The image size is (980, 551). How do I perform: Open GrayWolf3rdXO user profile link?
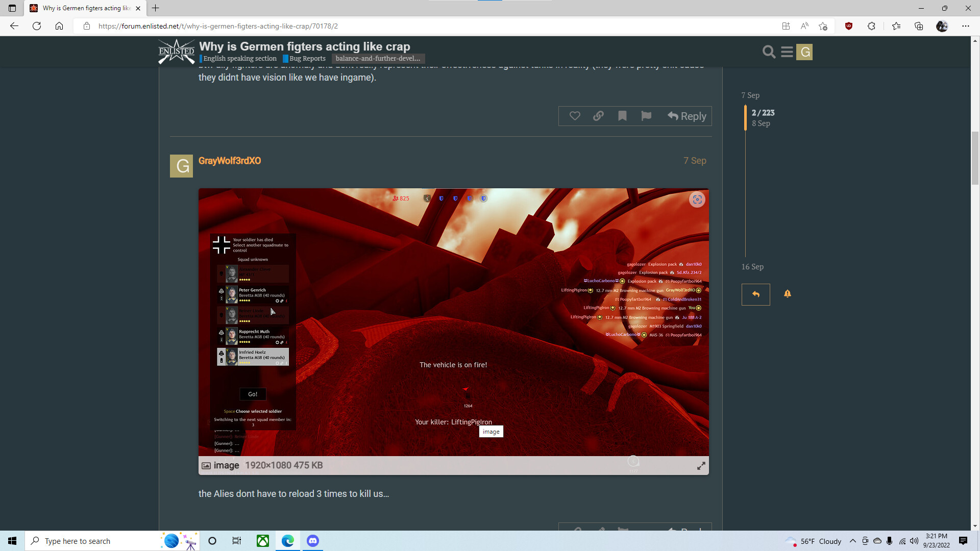[229, 161]
